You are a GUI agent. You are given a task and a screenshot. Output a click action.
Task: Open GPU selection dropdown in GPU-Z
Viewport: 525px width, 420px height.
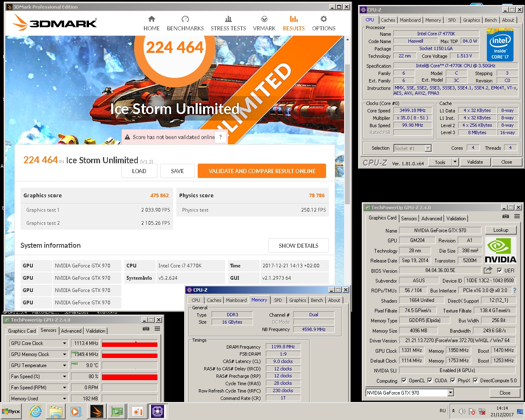(x=450, y=393)
